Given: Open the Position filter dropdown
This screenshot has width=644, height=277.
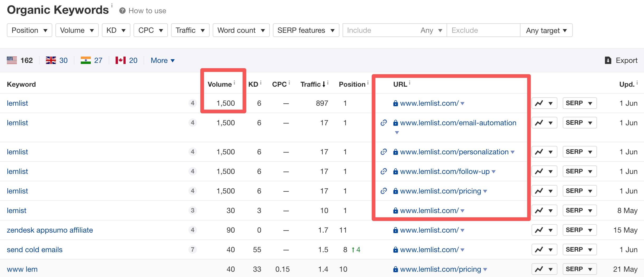Looking at the screenshot, I should [30, 30].
